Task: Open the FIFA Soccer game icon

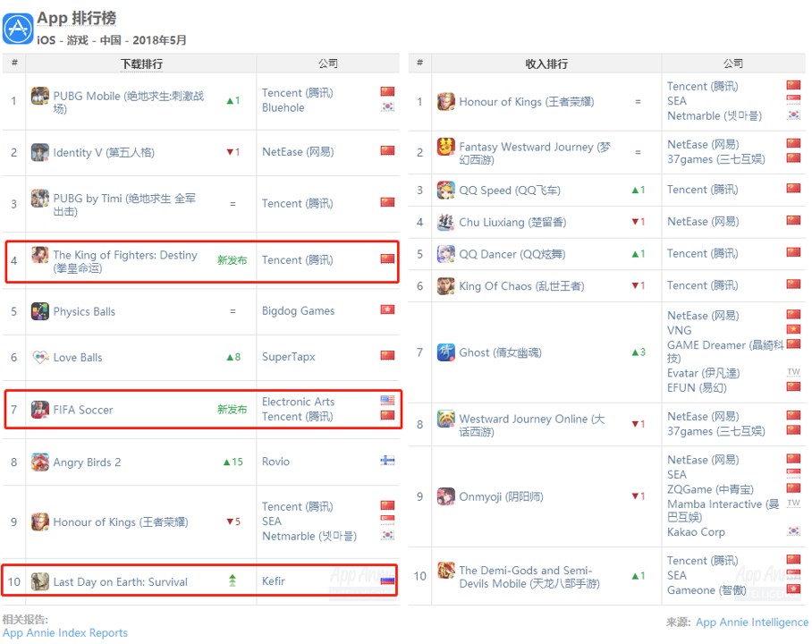Action: (40, 410)
